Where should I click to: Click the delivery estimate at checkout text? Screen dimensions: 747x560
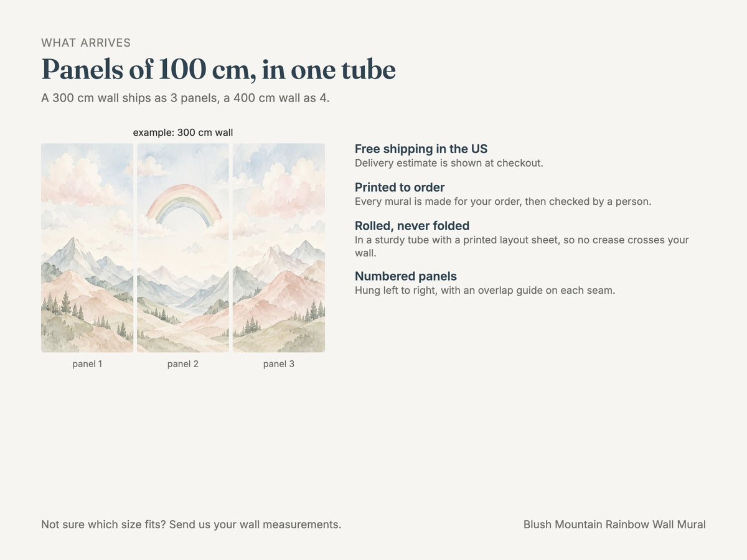449,163
